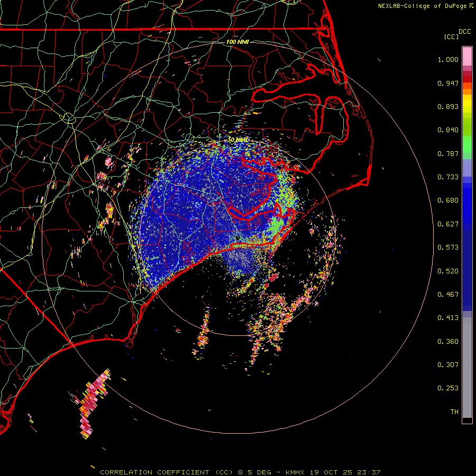Click the 50 NMI range ring label
Viewport: 476px width, 476px height.
237,140
